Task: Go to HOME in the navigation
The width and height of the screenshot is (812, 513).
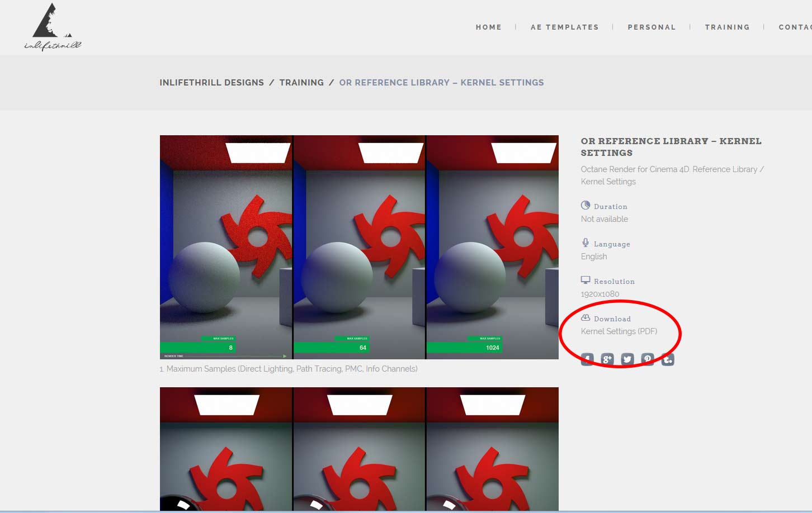Action: [489, 27]
